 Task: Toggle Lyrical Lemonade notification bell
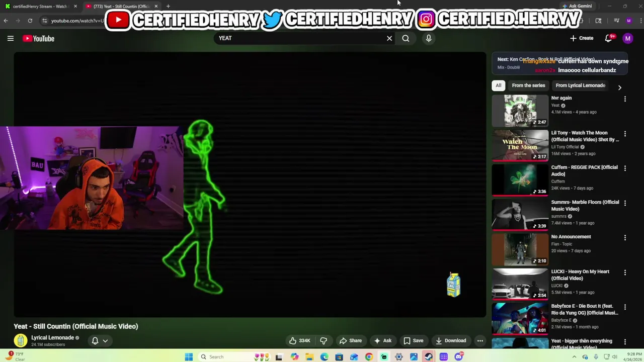(x=95, y=340)
